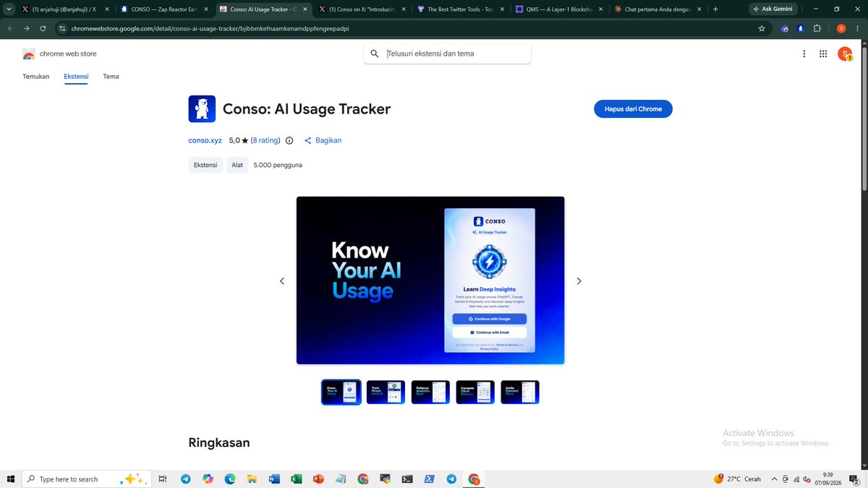
Task: Open the Google apps grid
Action: [x=823, y=53]
